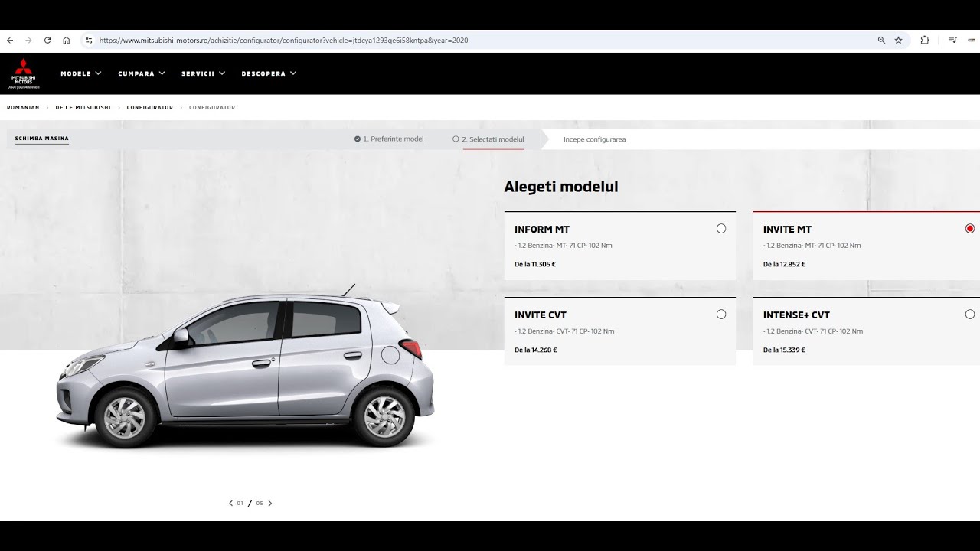The width and height of the screenshot is (980, 551).
Task: Click the INTENSE+ CVT model title
Action: 796,315
